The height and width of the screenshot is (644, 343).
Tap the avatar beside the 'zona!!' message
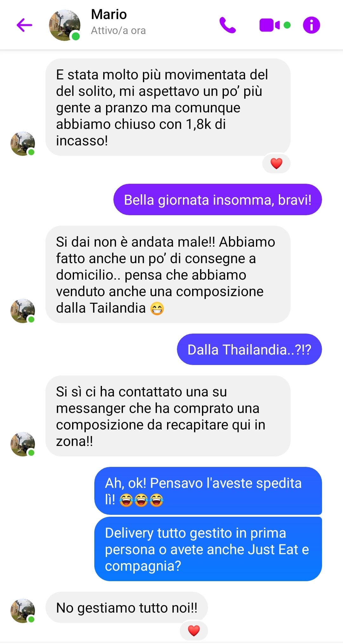[x=23, y=444]
